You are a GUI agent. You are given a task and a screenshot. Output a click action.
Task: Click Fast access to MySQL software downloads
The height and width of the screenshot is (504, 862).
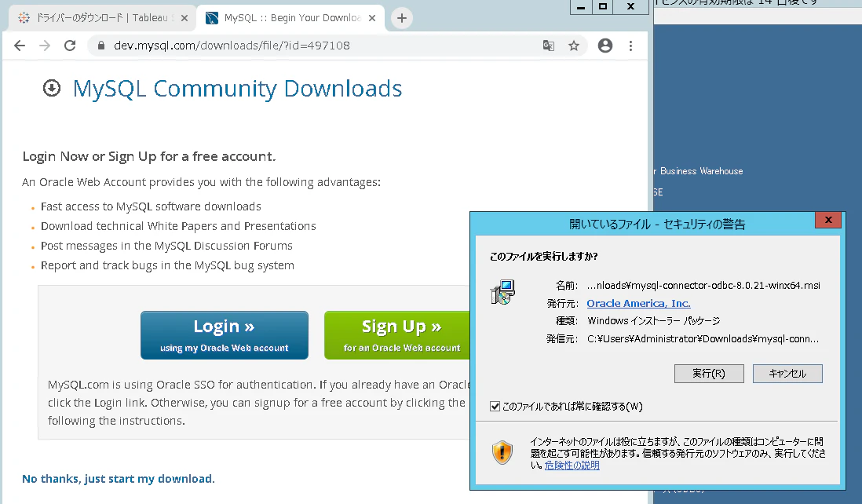click(151, 206)
